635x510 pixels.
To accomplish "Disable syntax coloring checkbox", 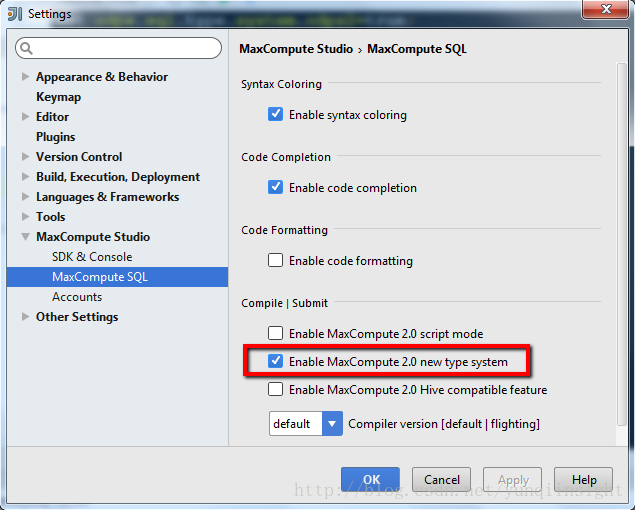I will pos(275,114).
